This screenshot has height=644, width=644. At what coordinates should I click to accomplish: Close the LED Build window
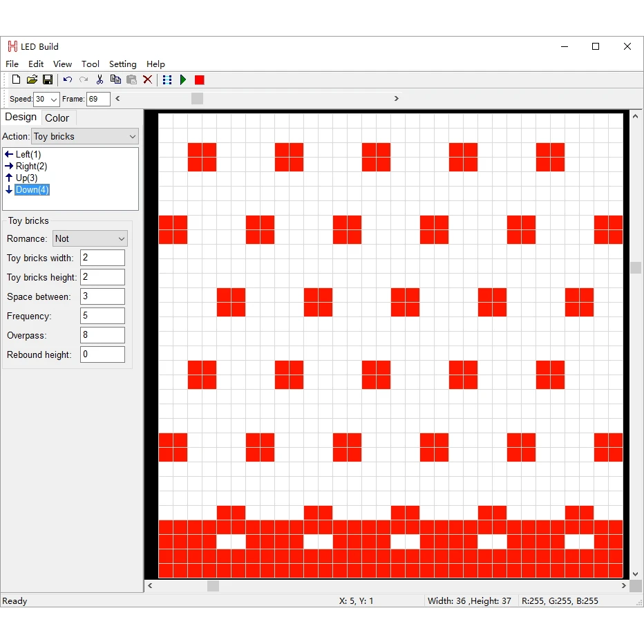click(627, 46)
